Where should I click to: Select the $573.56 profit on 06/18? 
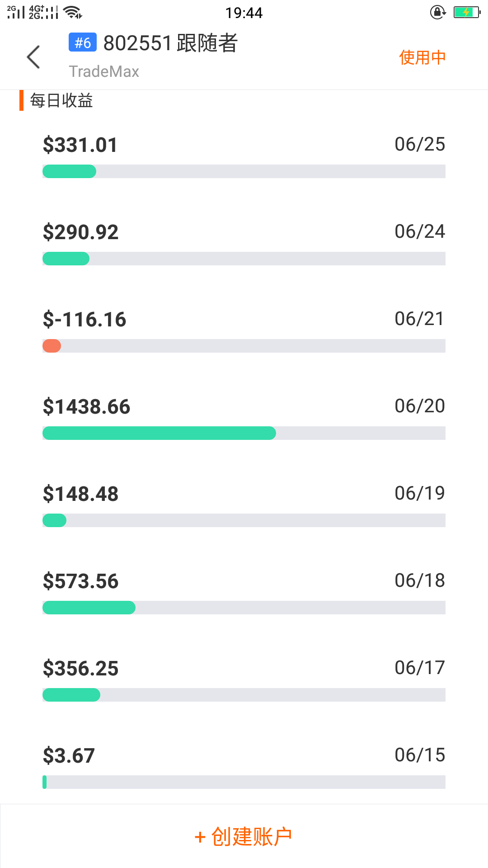coord(80,581)
